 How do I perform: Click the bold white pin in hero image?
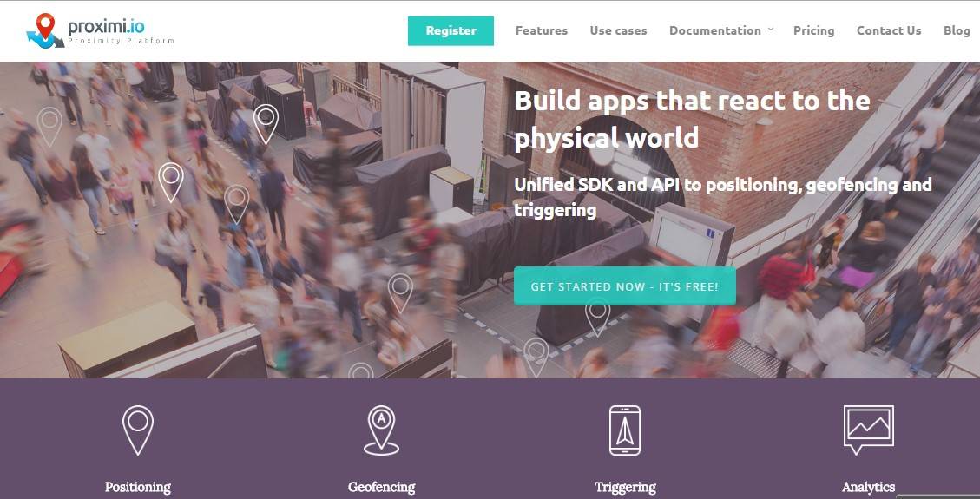[x=266, y=123]
